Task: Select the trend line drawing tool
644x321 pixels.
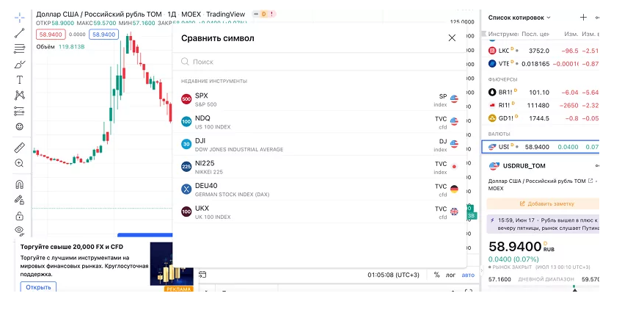Action: tap(19, 33)
